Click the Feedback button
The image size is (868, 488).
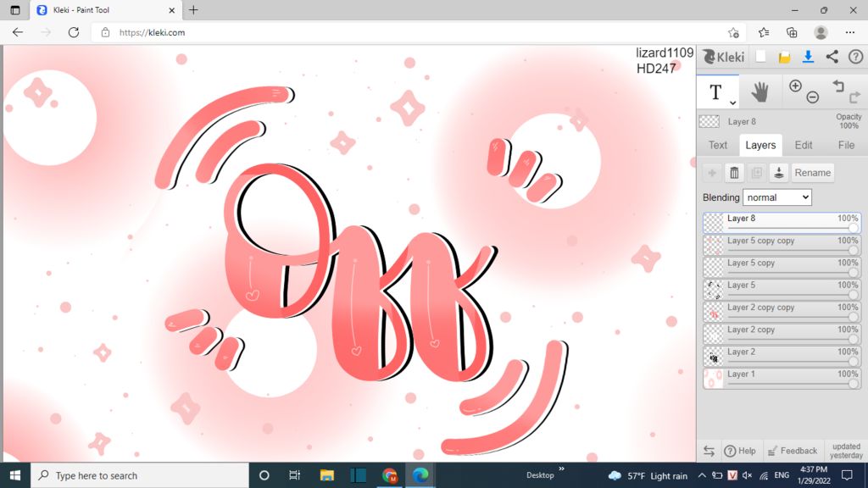coord(793,451)
